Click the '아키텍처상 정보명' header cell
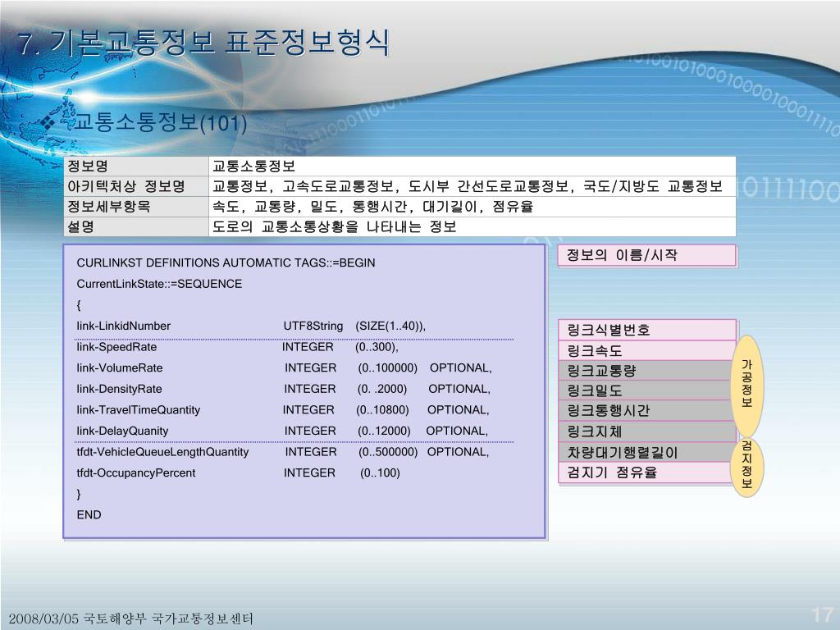 [136, 186]
